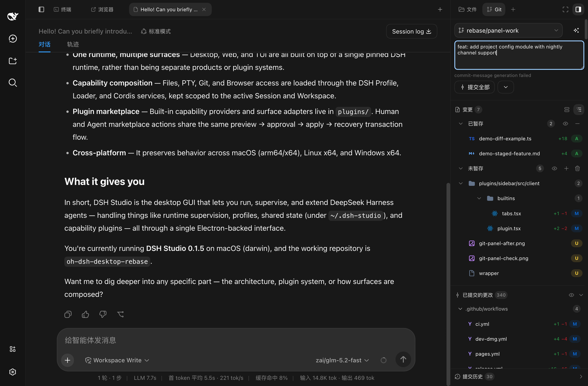This screenshot has width=588, height=386.
Task: Enter fullscreen for the right panel
Action: point(565,9)
